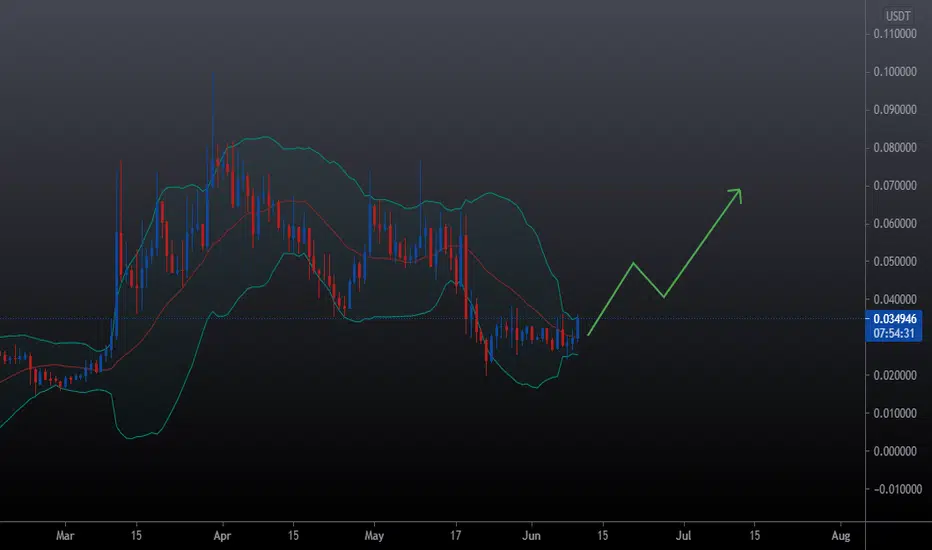The height and width of the screenshot is (550, 932).
Task: Click price axis value 0.060000
Action: point(895,224)
